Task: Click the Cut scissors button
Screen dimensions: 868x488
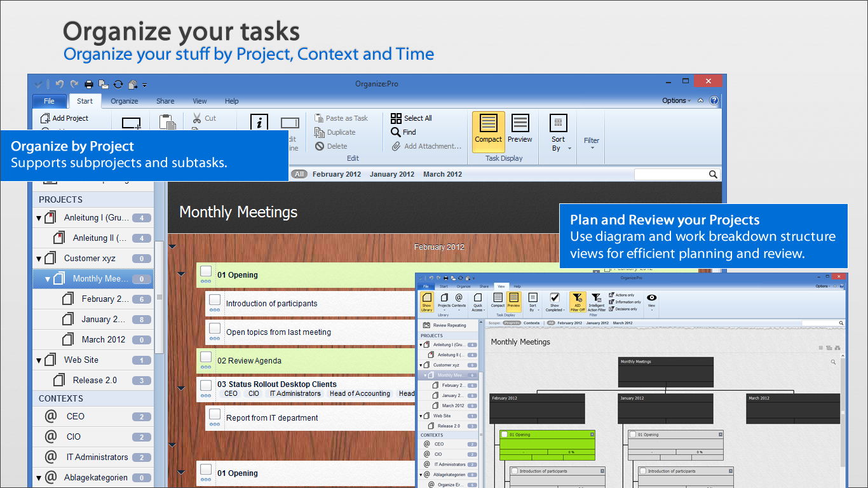Action: pyautogui.click(x=205, y=118)
